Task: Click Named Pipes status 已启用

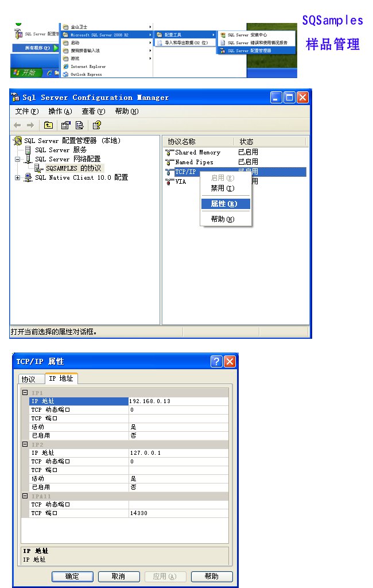Action: 248,162
